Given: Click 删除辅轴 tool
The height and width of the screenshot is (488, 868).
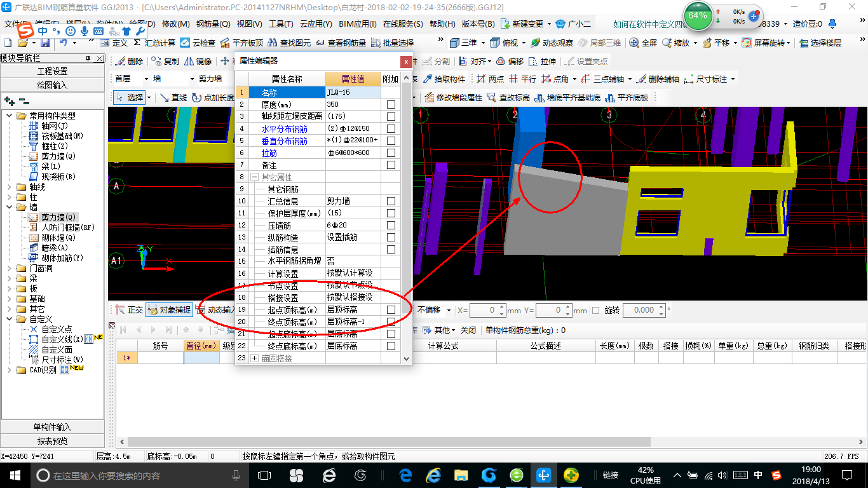Looking at the screenshot, I should pos(657,79).
